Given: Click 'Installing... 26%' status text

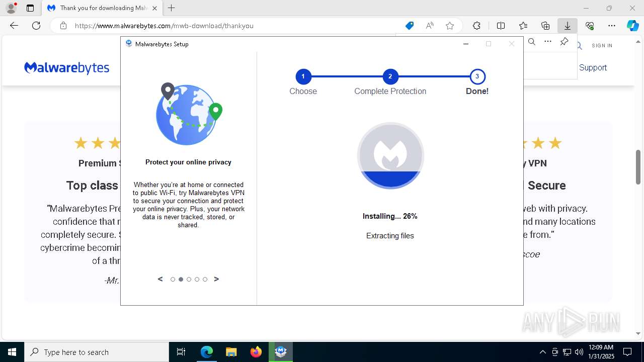Looking at the screenshot, I should pyautogui.click(x=390, y=216).
